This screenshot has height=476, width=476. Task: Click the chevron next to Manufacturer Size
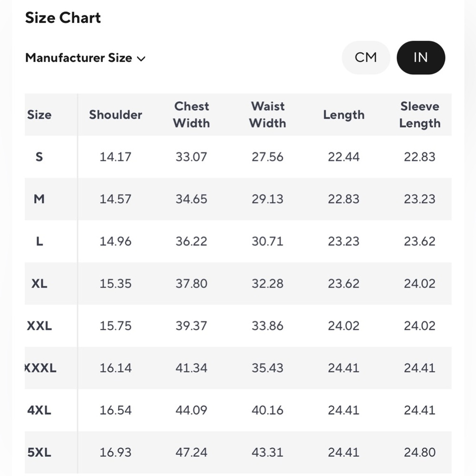pos(141,59)
